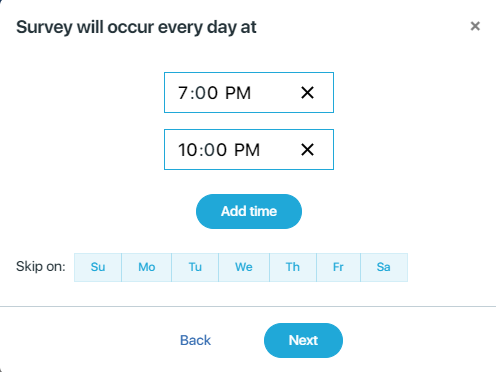Select the PM part of 7:00 PM

click(x=238, y=93)
